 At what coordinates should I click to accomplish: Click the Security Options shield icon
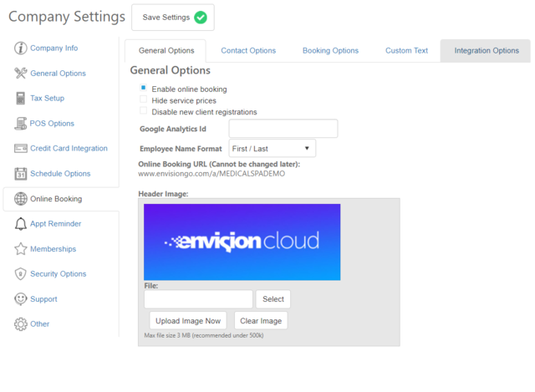tap(20, 274)
